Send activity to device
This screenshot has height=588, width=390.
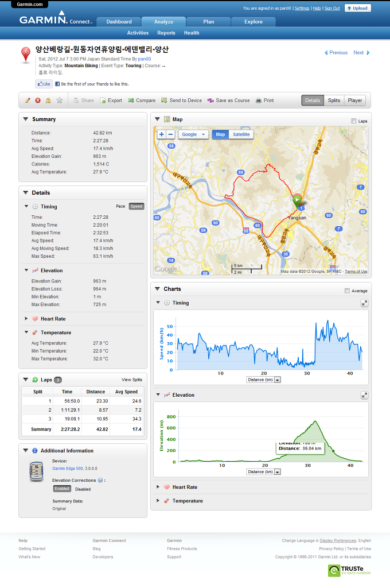coord(181,100)
